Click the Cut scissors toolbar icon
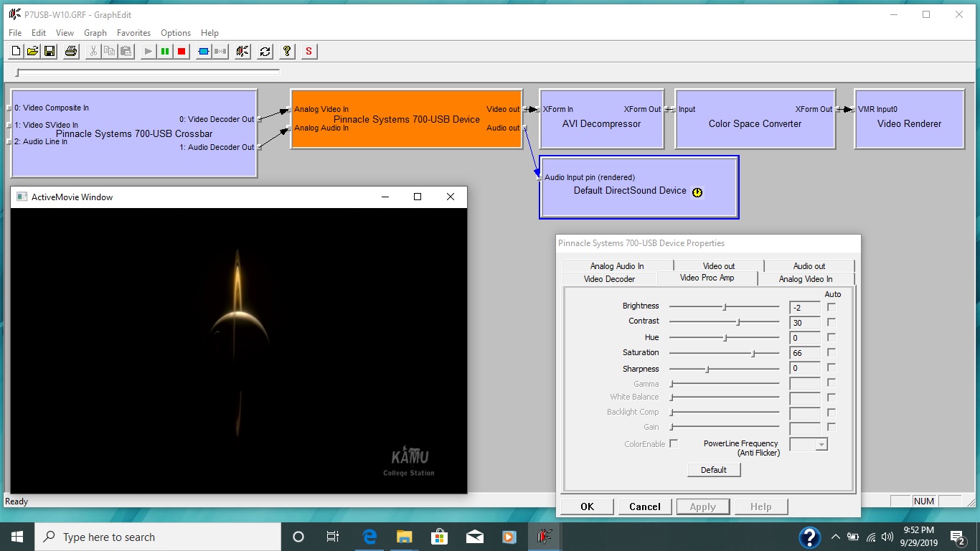The image size is (980, 551). tap(93, 51)
